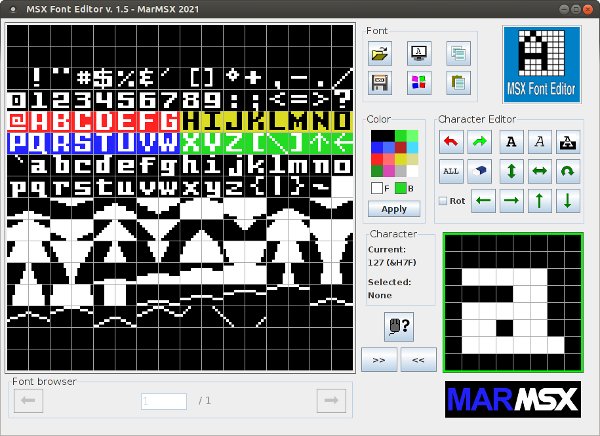
Task: Select the eraser tool icon
Action: [x=479, y=171]
